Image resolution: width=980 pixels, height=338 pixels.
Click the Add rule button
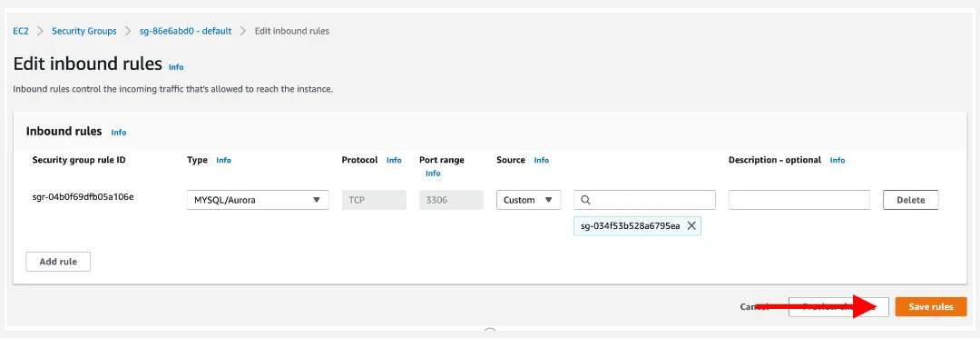(58, 262)
